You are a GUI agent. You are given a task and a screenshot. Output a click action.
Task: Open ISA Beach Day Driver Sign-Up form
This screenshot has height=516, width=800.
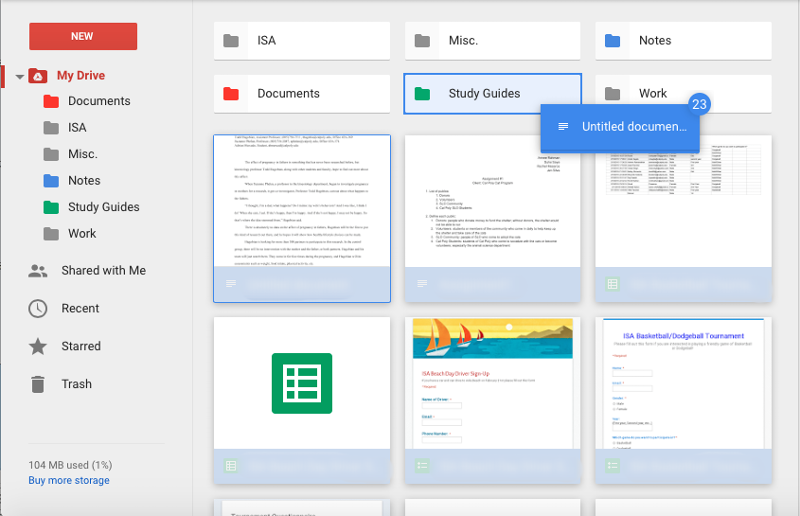[493, 383]
